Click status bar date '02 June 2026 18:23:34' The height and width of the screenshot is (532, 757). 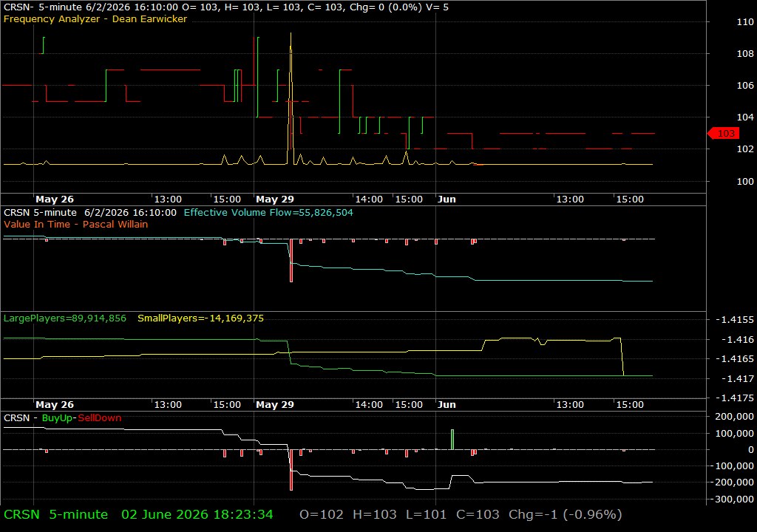197,514
